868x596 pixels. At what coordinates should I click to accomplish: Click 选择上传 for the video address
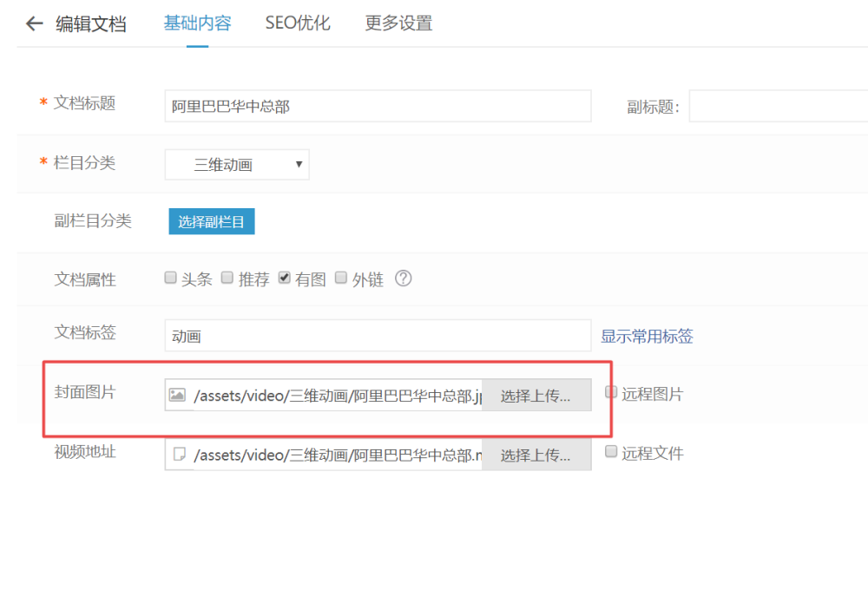point(536,455)
